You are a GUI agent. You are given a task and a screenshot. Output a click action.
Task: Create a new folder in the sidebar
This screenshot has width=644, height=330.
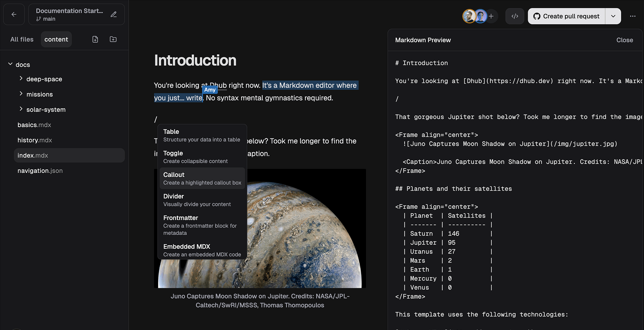pos(113,39)
